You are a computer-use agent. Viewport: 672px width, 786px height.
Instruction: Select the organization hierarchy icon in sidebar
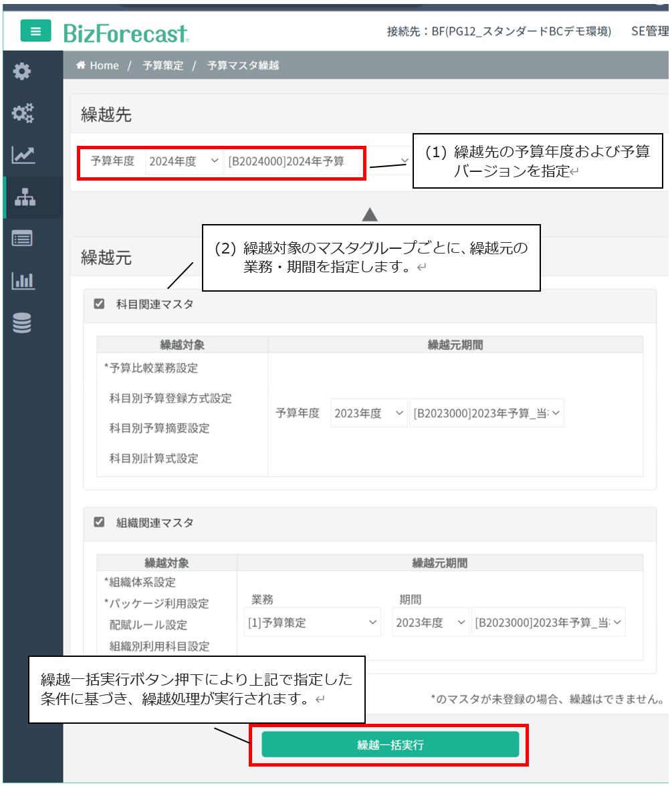pyautogui.click(x=24, y=197)
